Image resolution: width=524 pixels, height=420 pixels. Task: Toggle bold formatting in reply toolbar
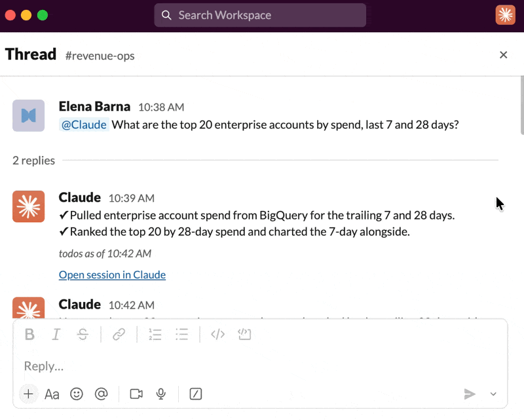click(29, 334)
